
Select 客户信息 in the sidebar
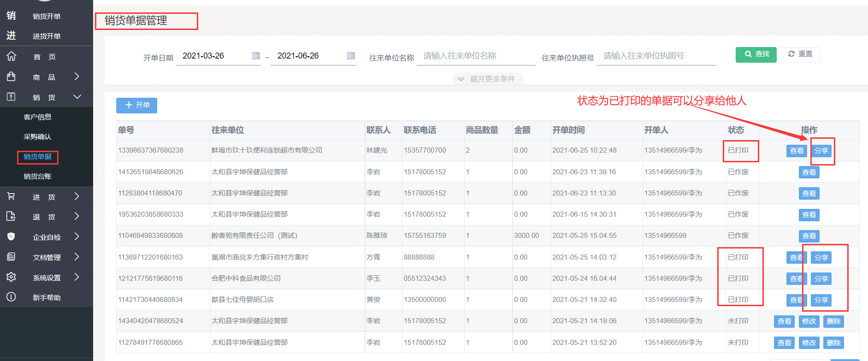coord(37,117)
